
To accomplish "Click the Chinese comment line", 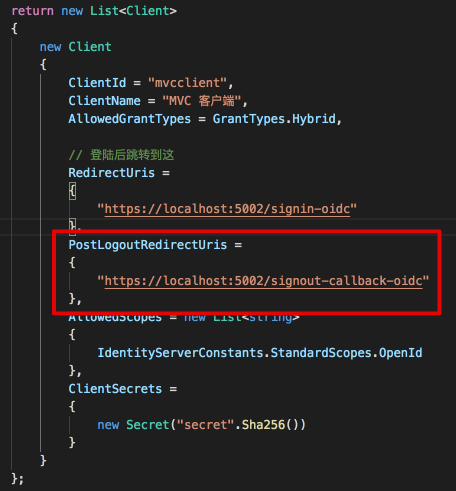I will coord(121,155).
